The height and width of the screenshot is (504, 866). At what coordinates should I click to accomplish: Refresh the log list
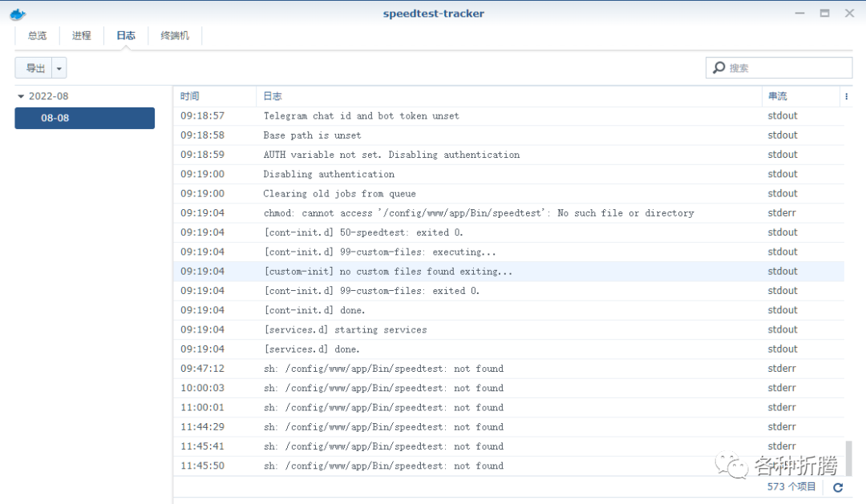click(x=838, y=487)
